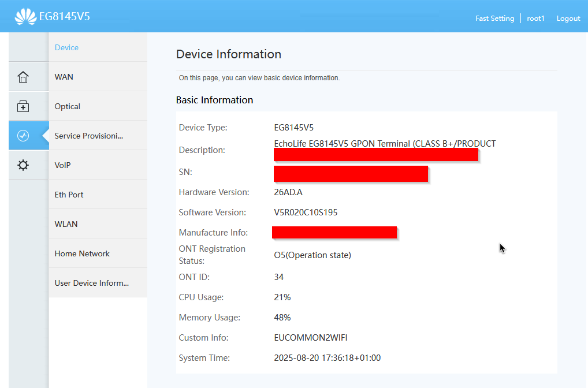This screenshot has width=588, height=388.
Task: Click the EchoLife description text
Action: point(385,144)
